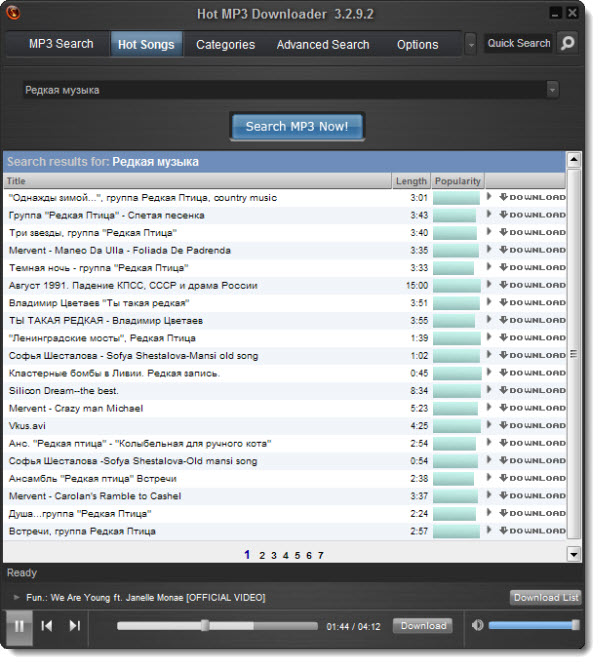Screen dimensions: 600x664
Task: Play preview for "Три звезды" row
Action: [x=489, y=232]
